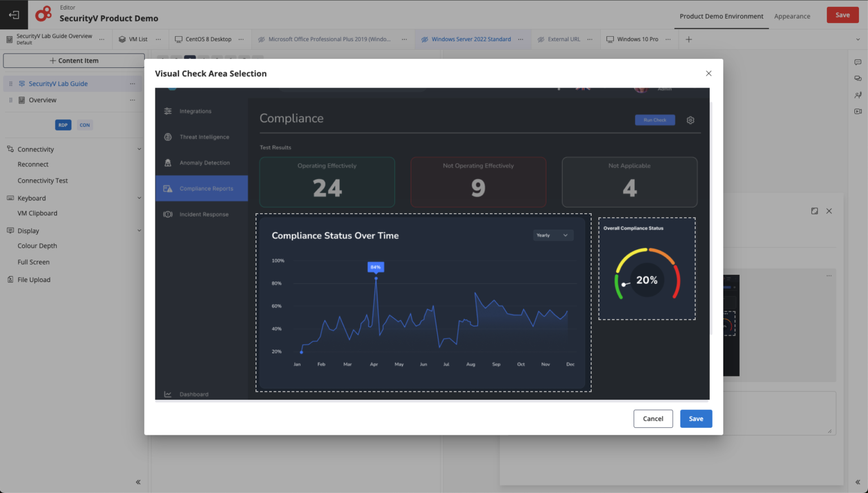Click the red Save button in the header
Image resolution: width=868 pixels, height=493 pixels.
click(x=843, y=15)
